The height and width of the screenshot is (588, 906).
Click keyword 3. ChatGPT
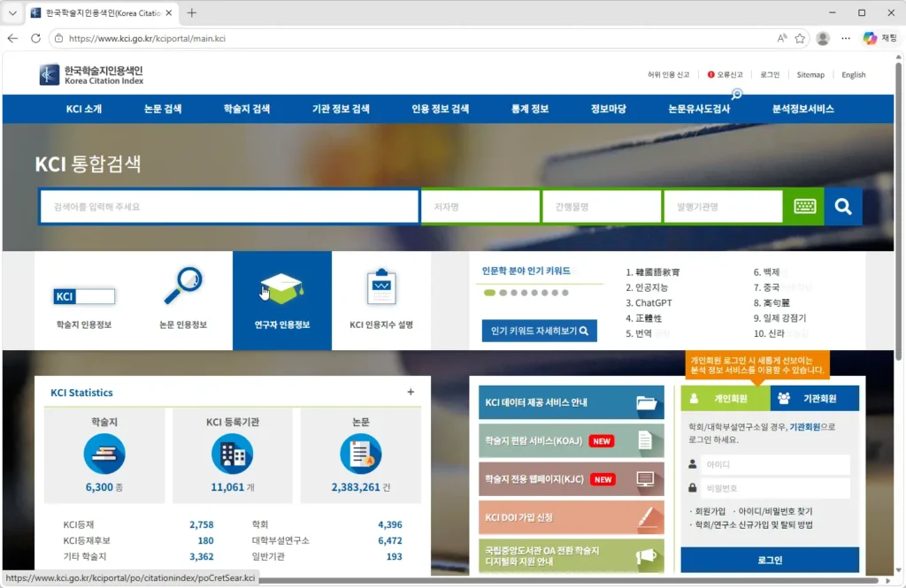[x=649, y=302]
